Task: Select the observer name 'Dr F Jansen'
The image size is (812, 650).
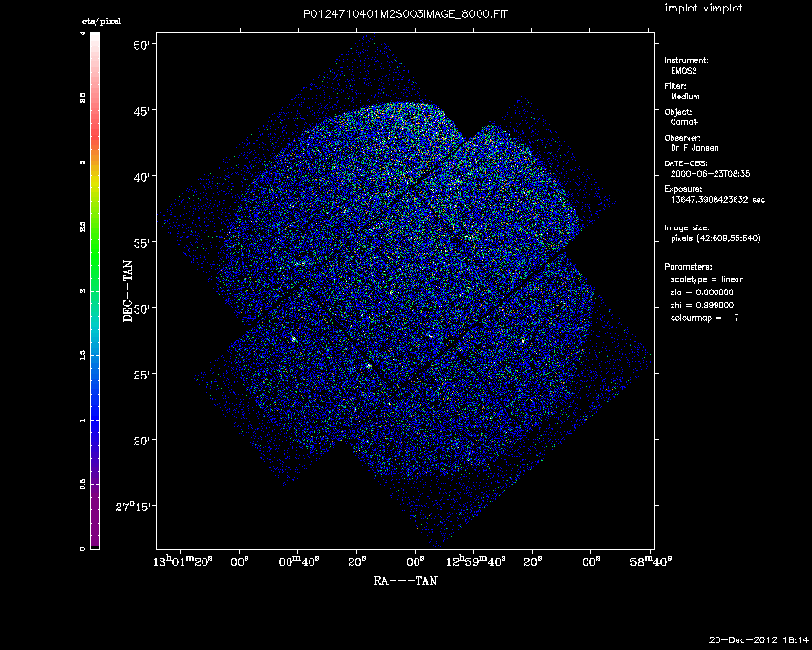Action: pyautogui.click(x=694, y=148)
